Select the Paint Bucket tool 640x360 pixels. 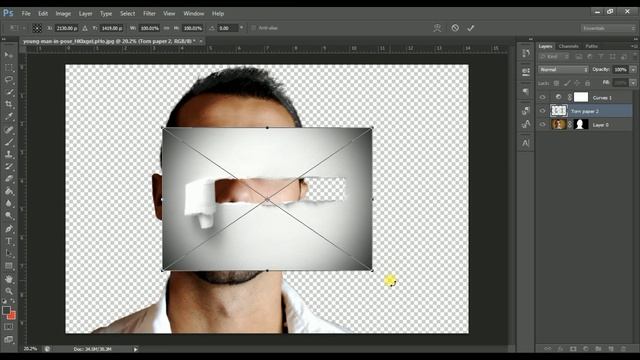9,191
